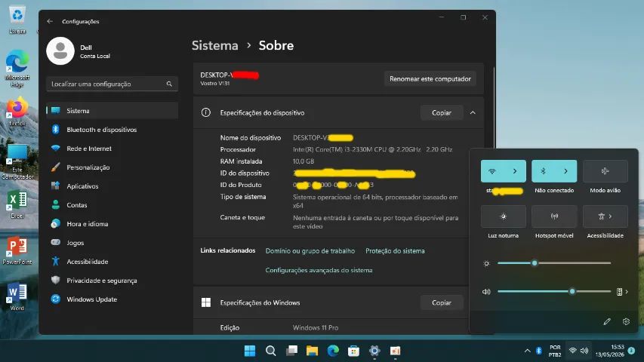Open Excel desktop shortcut
Image resolution: width=644 pixels, height=362 pixels.
point(17,204)
